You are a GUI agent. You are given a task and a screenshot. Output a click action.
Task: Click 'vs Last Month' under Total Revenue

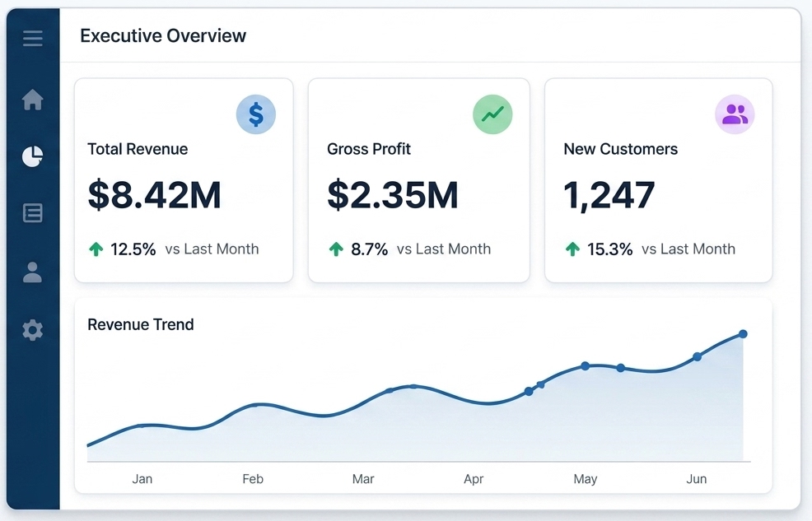point(212,249)
